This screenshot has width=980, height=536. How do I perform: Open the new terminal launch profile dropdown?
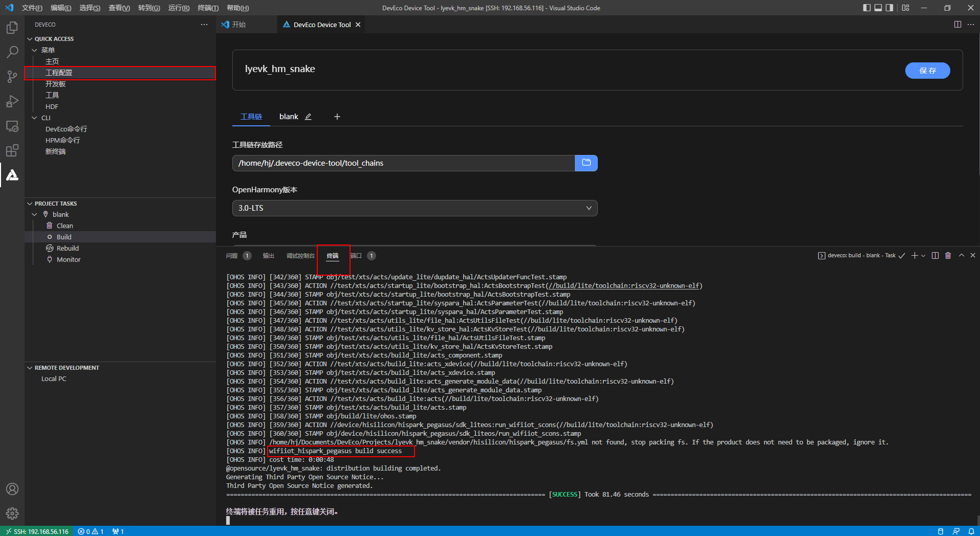923,255
